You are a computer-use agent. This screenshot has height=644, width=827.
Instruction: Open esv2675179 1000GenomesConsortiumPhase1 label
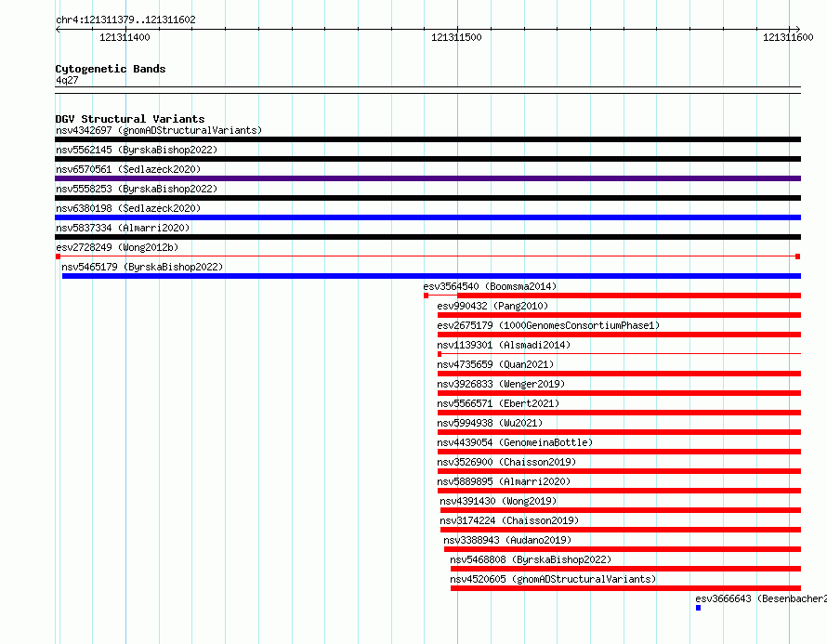pyautogui.click(x=548, y=325)
